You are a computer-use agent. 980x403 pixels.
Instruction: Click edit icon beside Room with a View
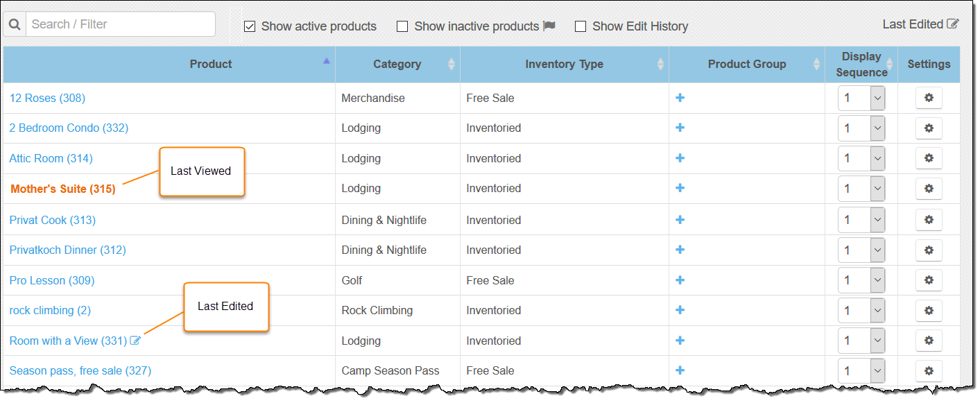coord(136,341)
